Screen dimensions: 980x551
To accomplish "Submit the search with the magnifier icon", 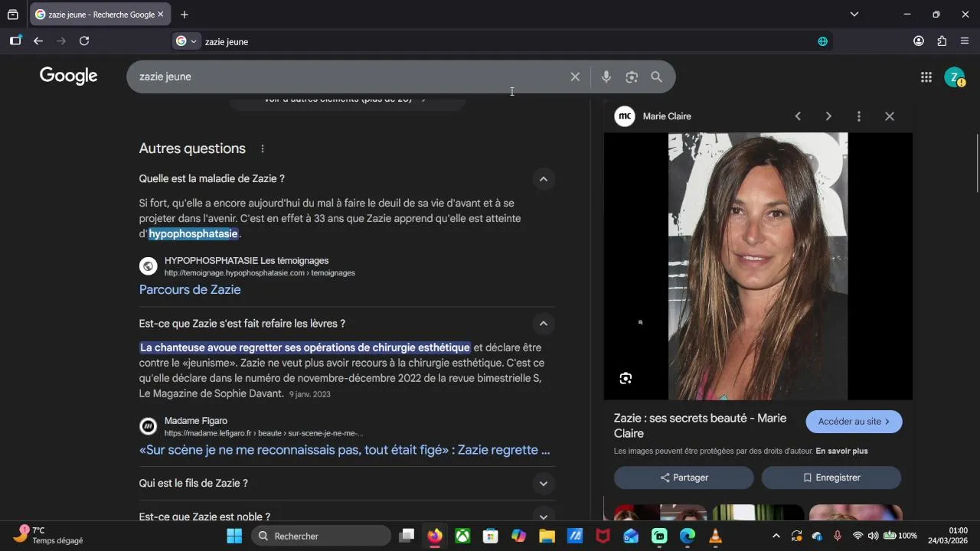I will [656, 77].
